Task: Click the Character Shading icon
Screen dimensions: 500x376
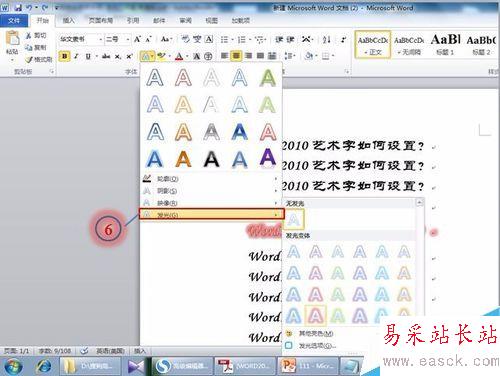Action: coord(197,56)
